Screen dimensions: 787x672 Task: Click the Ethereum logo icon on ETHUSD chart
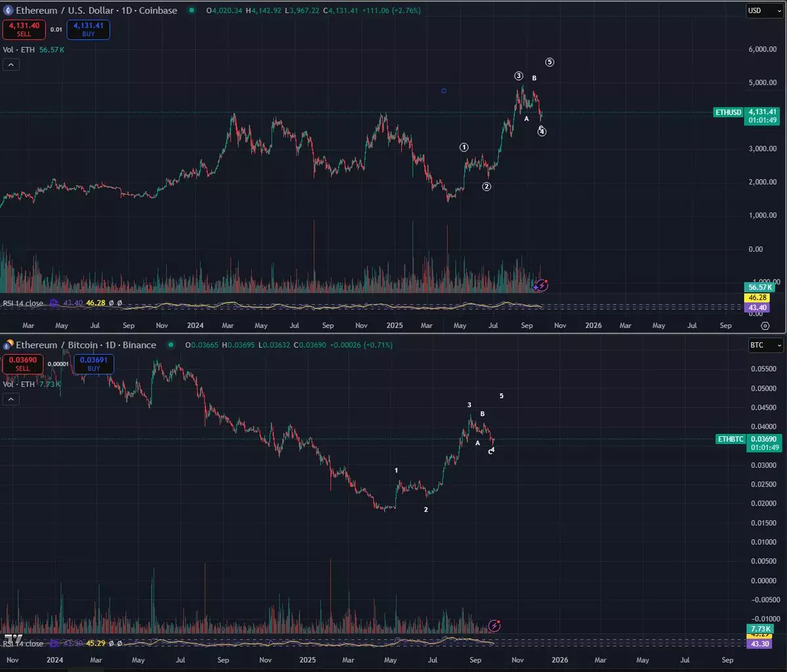click(8, 10)
